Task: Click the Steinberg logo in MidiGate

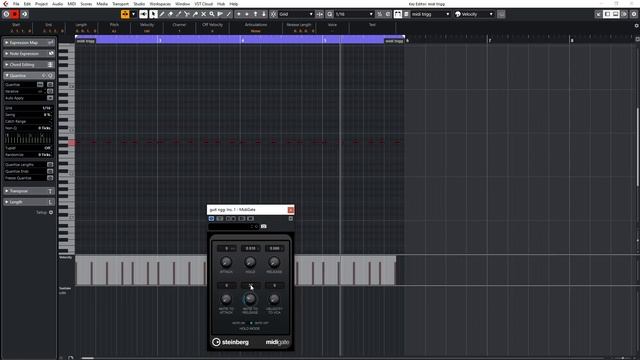Action: coord(230,342)
